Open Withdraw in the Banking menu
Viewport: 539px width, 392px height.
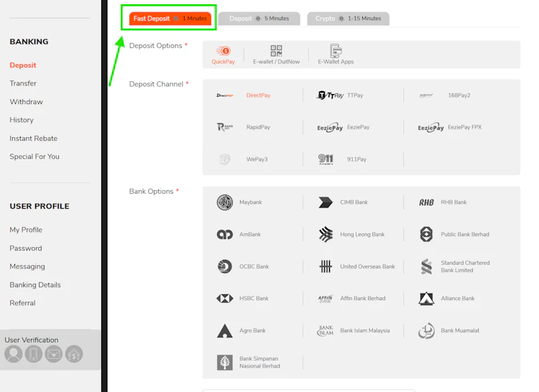pos(26,102)
